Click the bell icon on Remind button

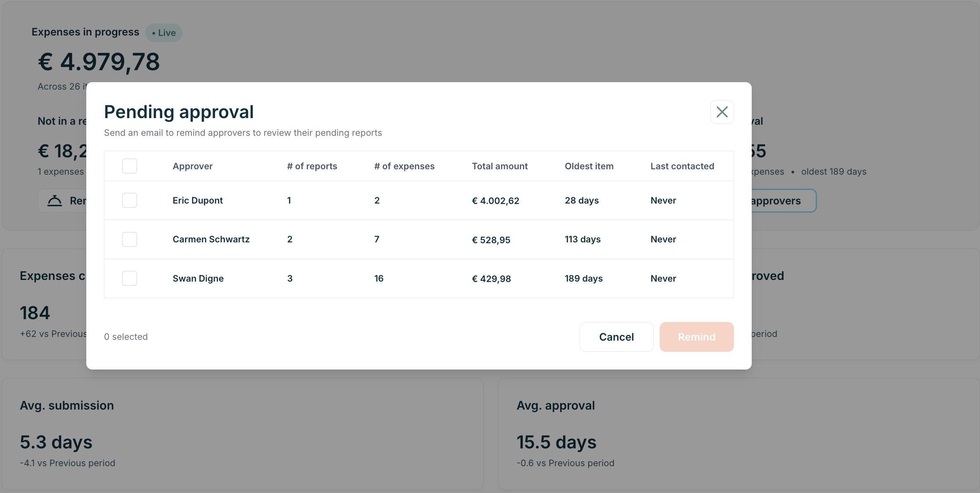[54, 201]
